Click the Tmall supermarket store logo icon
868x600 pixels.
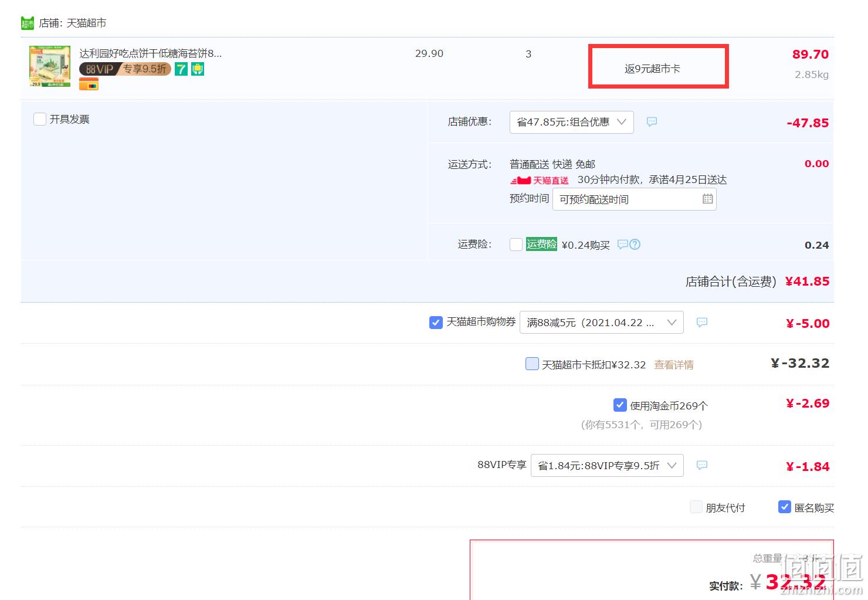tap(28, 23)
